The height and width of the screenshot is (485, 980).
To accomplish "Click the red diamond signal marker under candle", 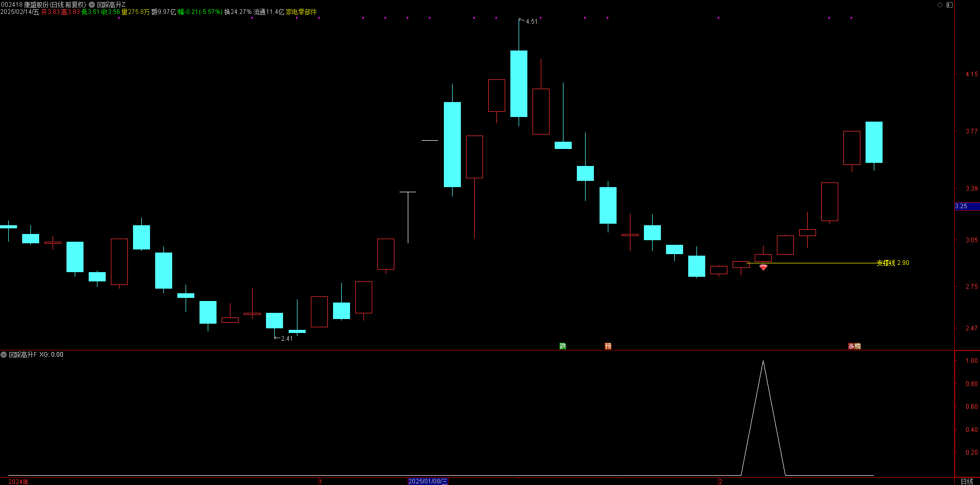I will pyautogui.click(x=763, y=267).
